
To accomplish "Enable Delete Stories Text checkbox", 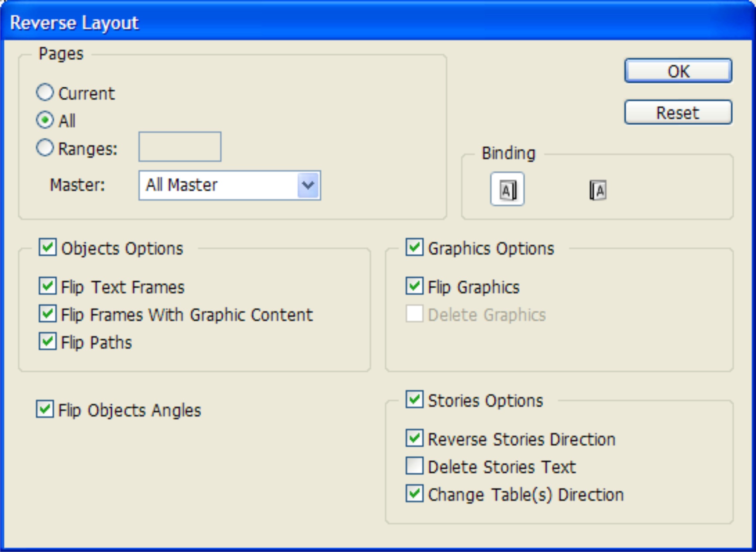I will (415, 466).
